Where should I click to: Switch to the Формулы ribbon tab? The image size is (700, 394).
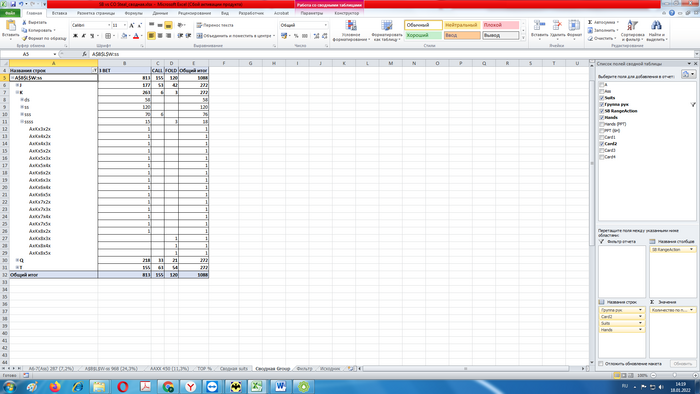click(x=133, y=13)
